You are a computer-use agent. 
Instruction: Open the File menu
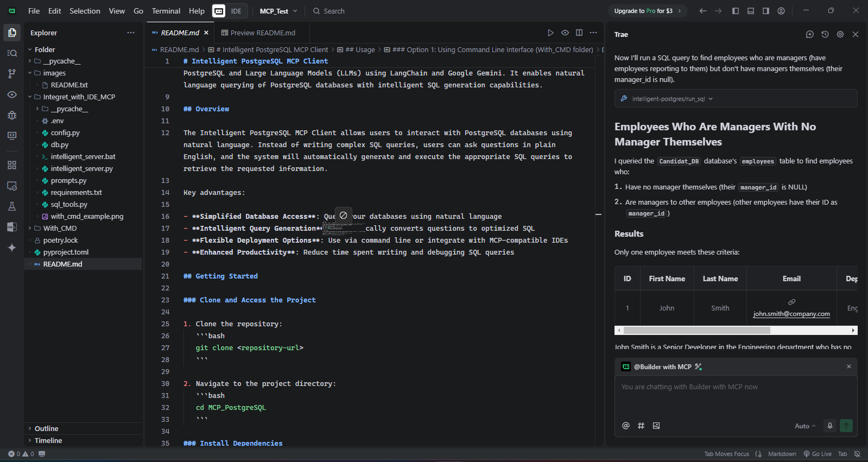coord(34,11)
